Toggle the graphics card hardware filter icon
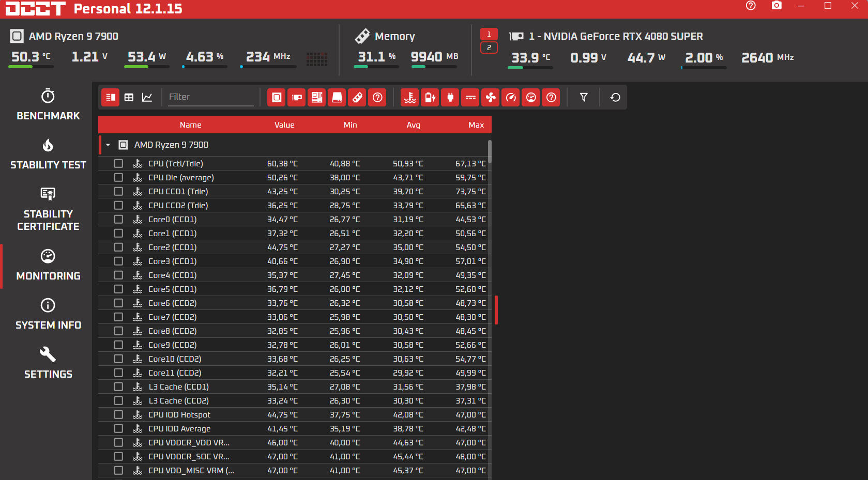Viewport: 868px width, 480px height. (297, 97)
